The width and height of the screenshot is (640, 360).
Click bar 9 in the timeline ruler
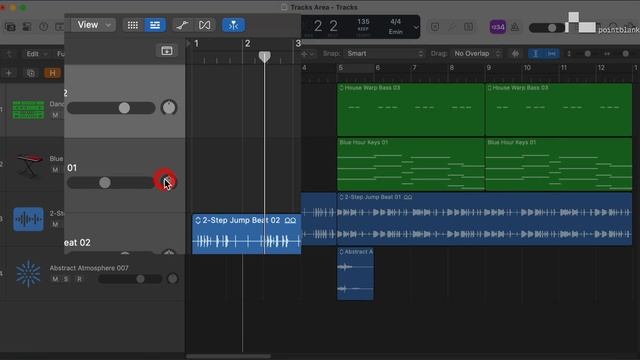489,68
